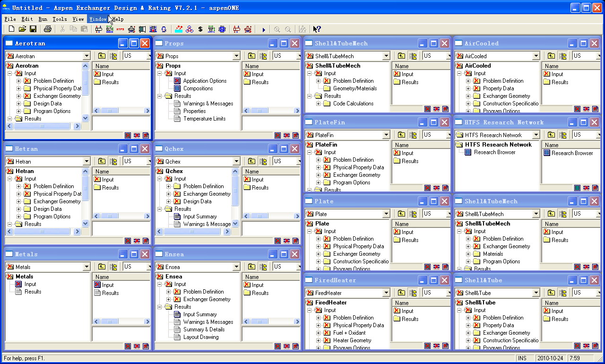
Task: Click the up-folder icon in the Qchex window
Action: [251, 161]
